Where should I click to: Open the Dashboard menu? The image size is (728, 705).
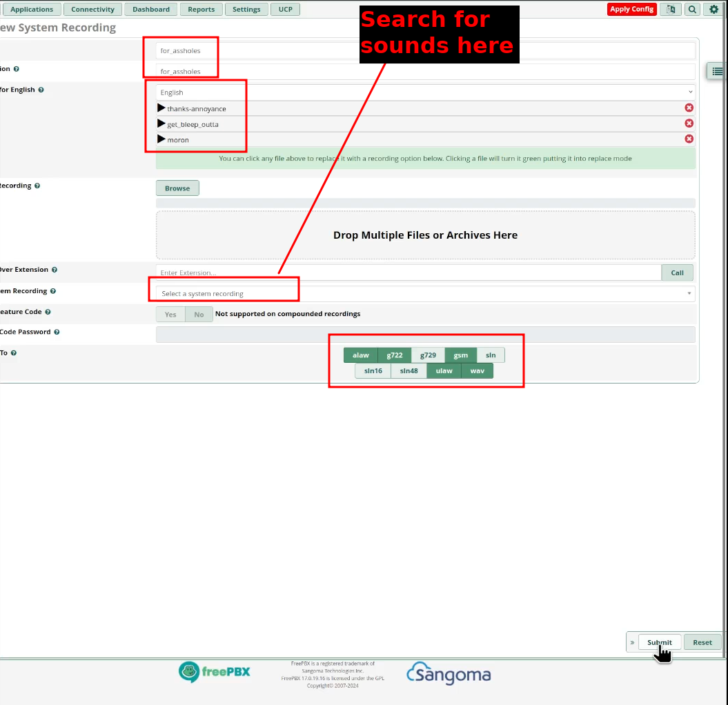pos(151,9)
